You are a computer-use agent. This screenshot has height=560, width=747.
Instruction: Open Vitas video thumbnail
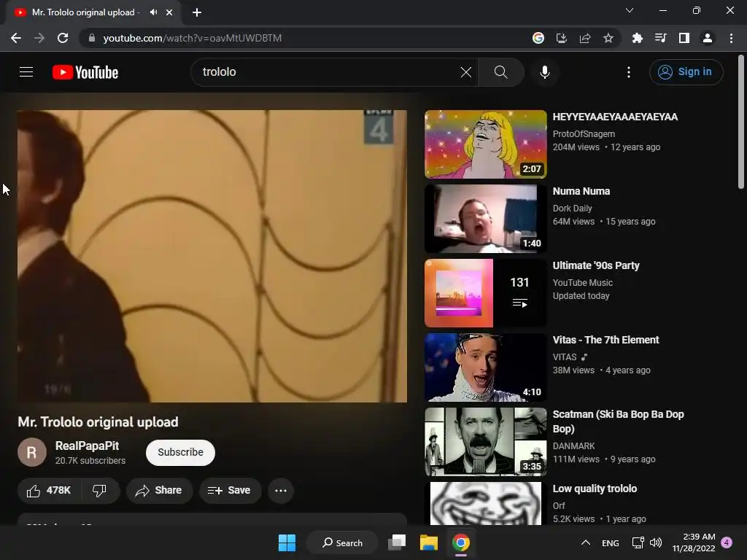pos(485,367)
